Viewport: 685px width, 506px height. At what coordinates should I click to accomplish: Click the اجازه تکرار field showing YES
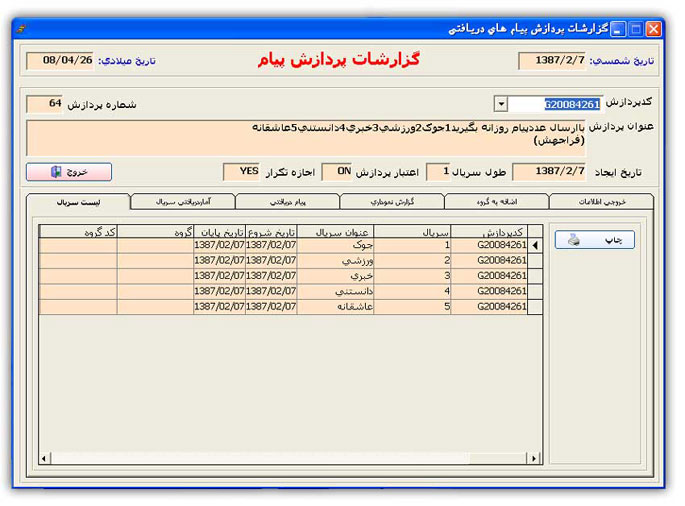241,171
